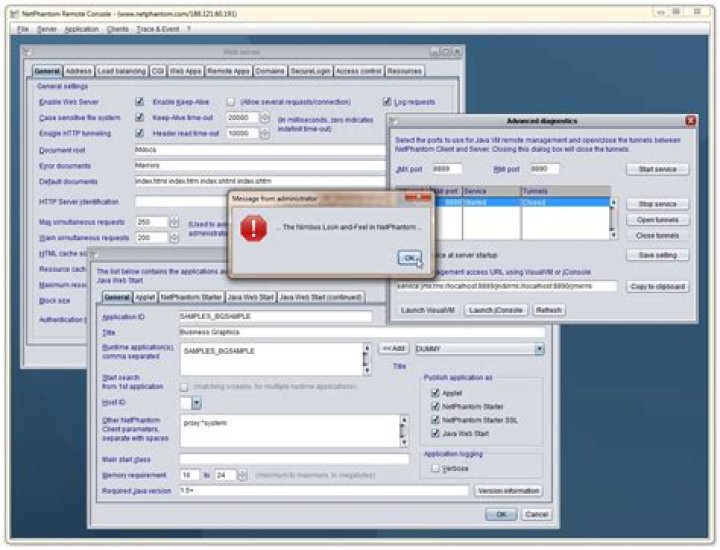Adjust Max simultaneous requests spinner
This screenshot has height=550, width=720.
click(x=174, y=222)
